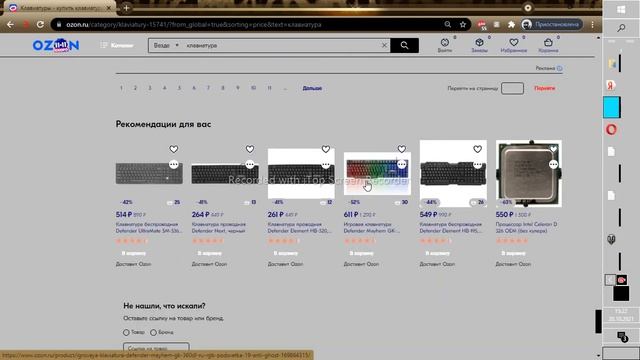Add the 549 ₽ keyboard to favorites
The image size is (640, 360).
point(478,149)
